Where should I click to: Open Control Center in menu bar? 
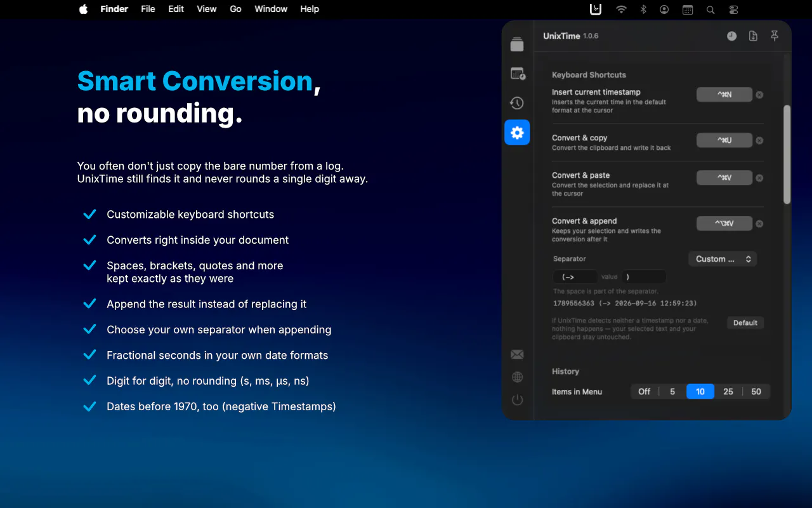(733, 10)
